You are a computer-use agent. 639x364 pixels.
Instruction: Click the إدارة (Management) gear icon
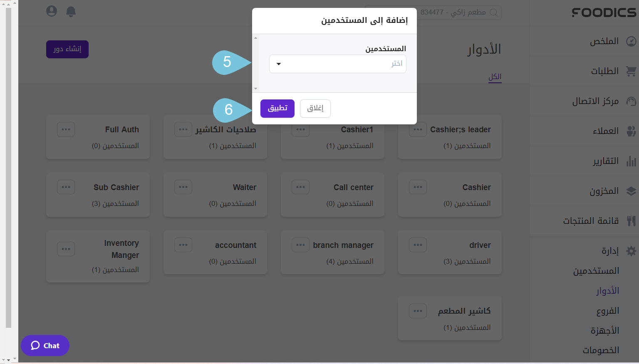(x=632, y=251)
